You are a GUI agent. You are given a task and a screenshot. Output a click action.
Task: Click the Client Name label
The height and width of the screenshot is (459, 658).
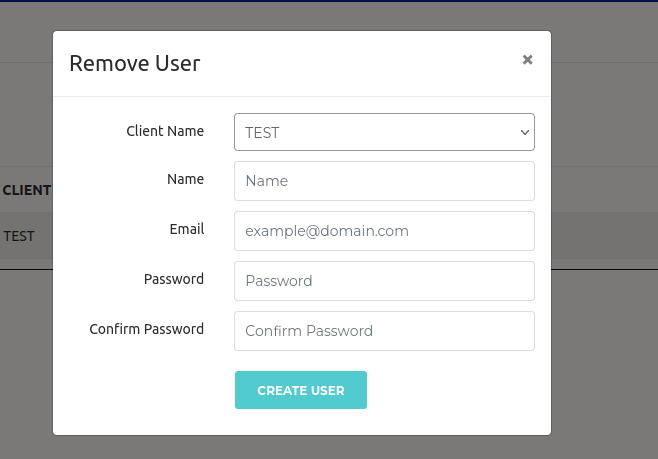pos(165,131)
